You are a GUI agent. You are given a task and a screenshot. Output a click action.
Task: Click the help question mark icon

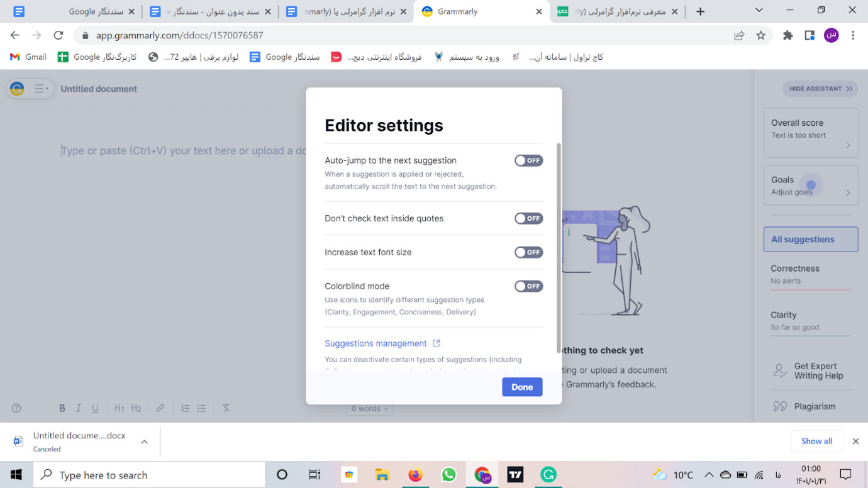pyautogui.click(x=16, y=408)
